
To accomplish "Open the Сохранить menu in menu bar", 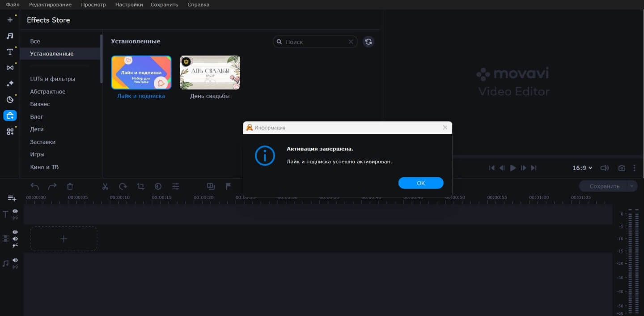I will [x=164, y=4].
